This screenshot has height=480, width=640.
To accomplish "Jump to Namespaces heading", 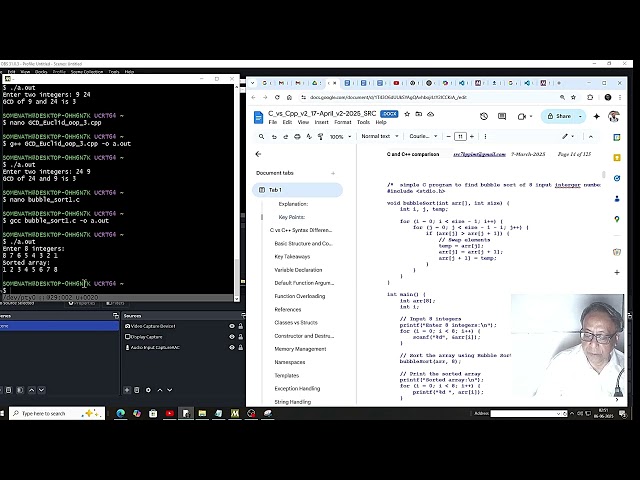I will (x=290, y=362).
